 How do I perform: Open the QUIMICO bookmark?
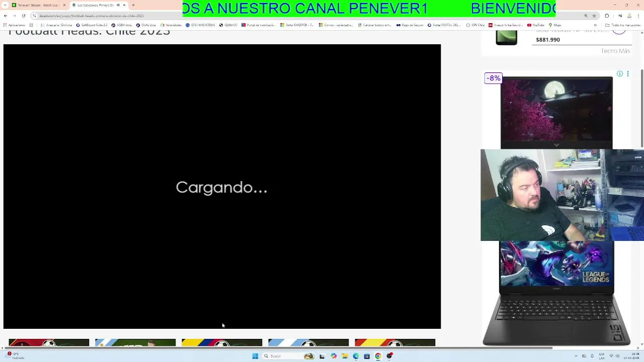click(228, 25)
